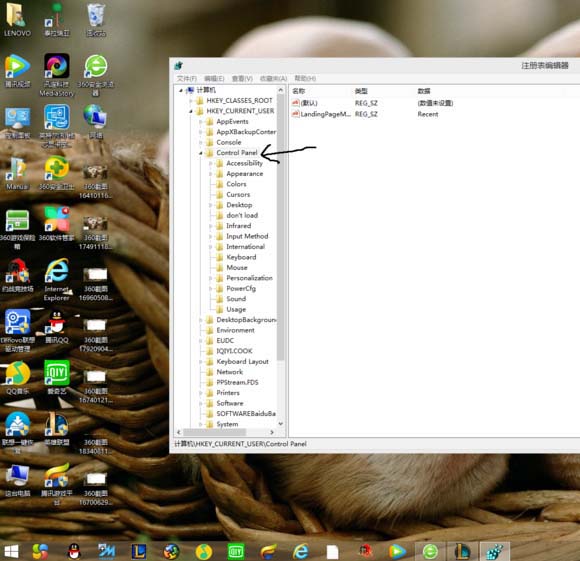Open the MediaStory desktop shortcut
The width and height of the screenshot is (580, 561).
pos(57,75)
